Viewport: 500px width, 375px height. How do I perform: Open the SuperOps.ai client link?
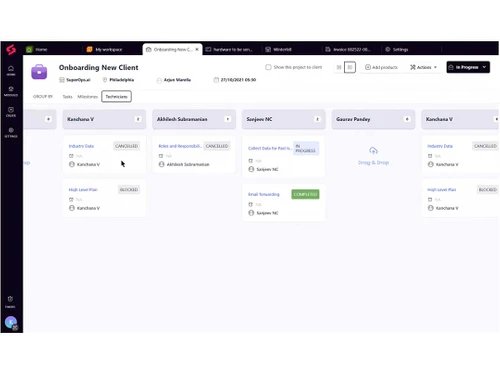(x=75, y=80)
